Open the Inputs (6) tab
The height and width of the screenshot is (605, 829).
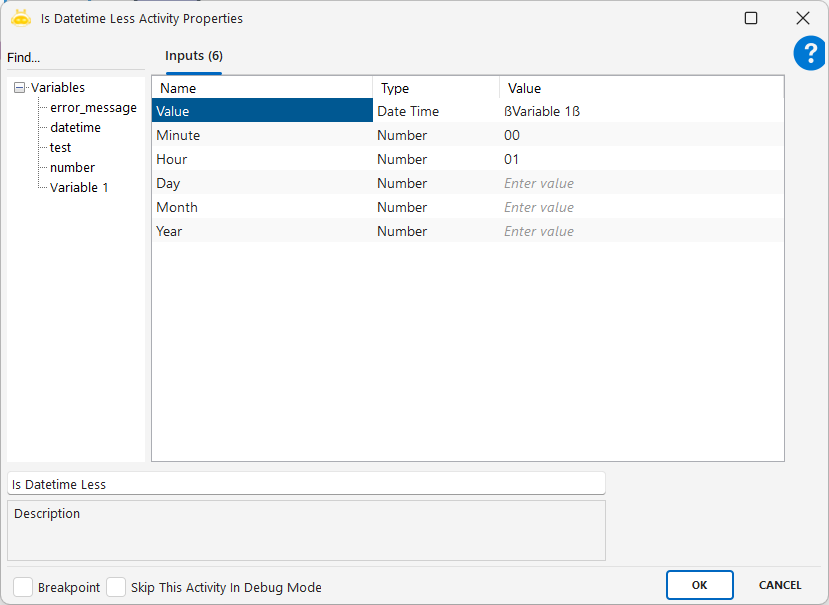[x=194, y=56]
